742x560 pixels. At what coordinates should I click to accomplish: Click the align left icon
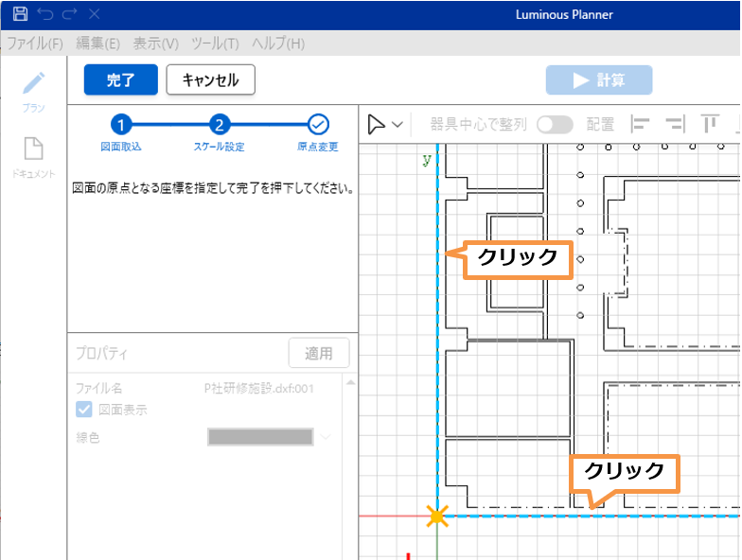pos(642,124)
